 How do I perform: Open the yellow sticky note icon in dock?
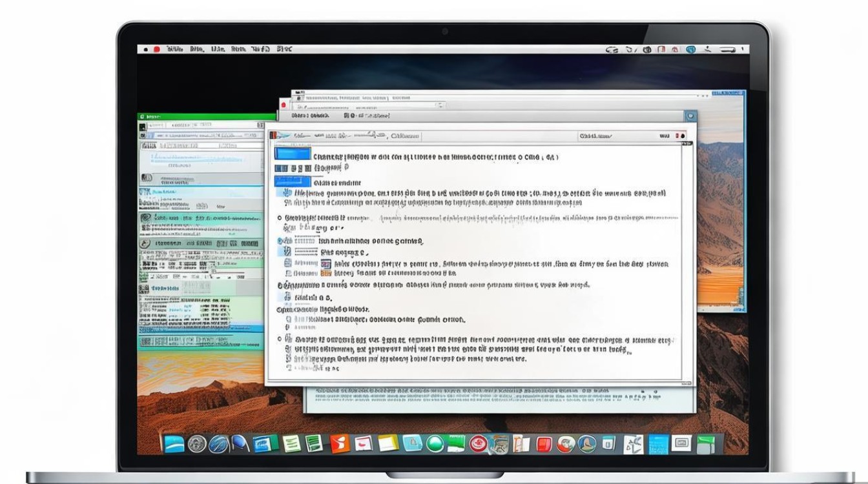[x=388, y=443]
